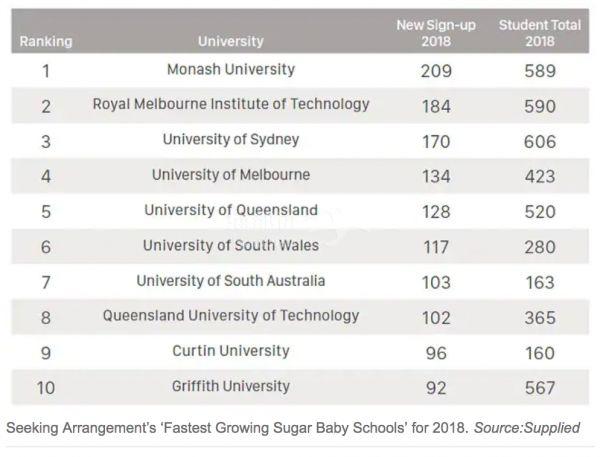Select Royal Melbourne Institute of Technology
This screenshot has width=600, height=457.
point(231,104)
